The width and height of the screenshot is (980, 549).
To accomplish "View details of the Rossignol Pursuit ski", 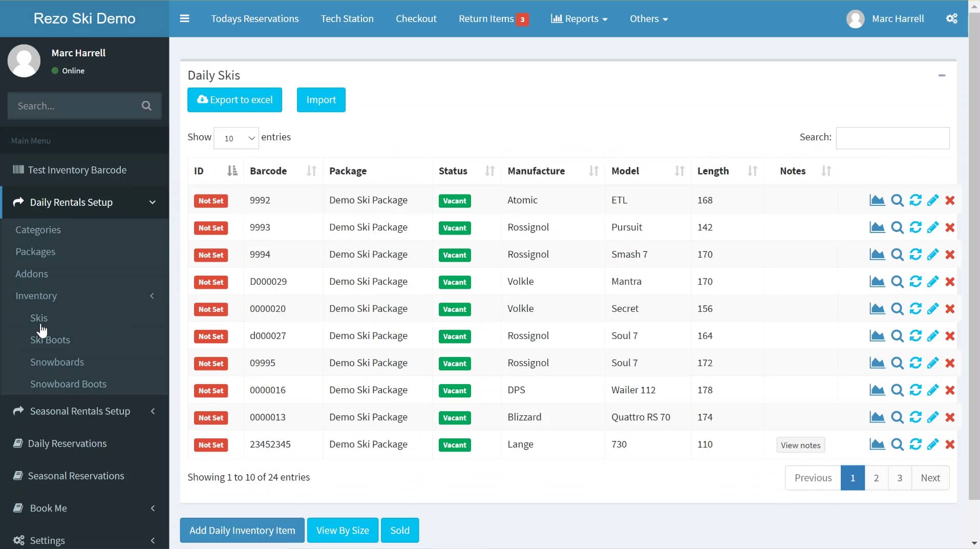I will 898,227.
